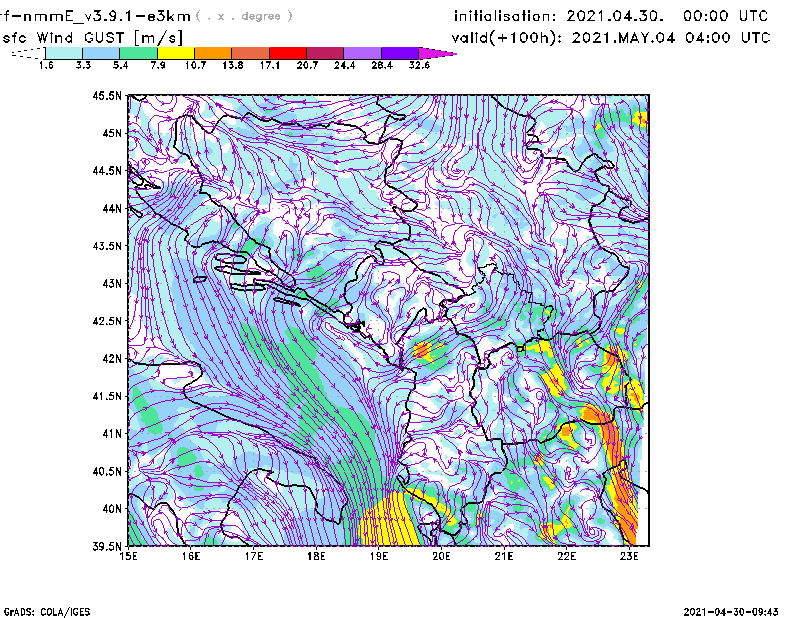800x618 pixels.
Task: Click the 15E longitude label
Action: (x=129, y=556)
